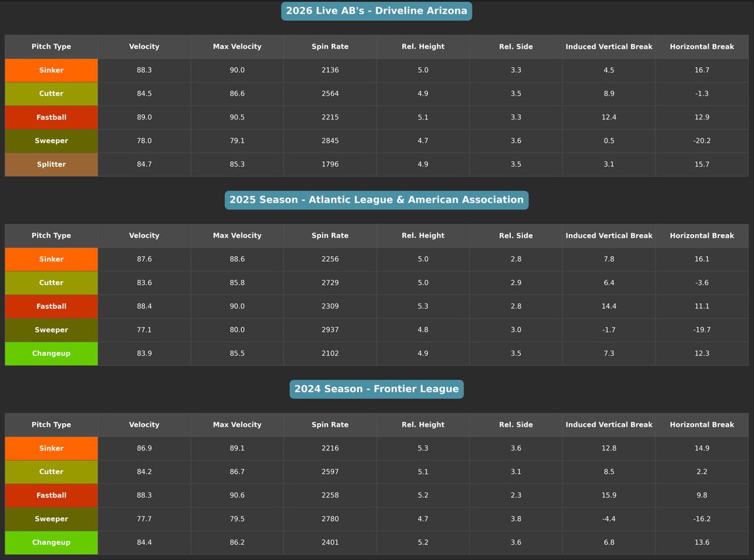This screenshot has height=560, width=754.
Task: Select the 2024 Sweeper vertical break -4.4
Action: [609, 519]
